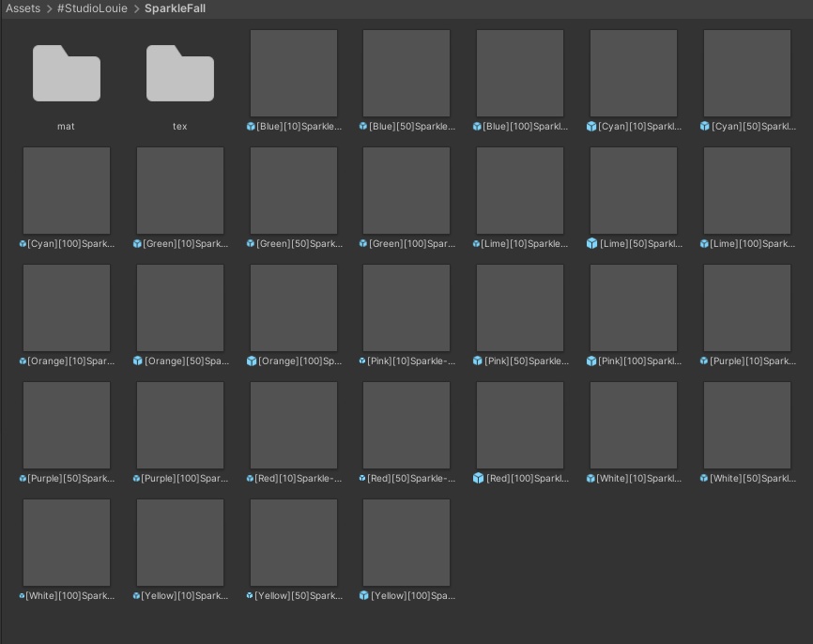Click prefab cube icon beside [Lime][50]Sparkl
This screenshot has height=644, width=813.
coord(591,244)
